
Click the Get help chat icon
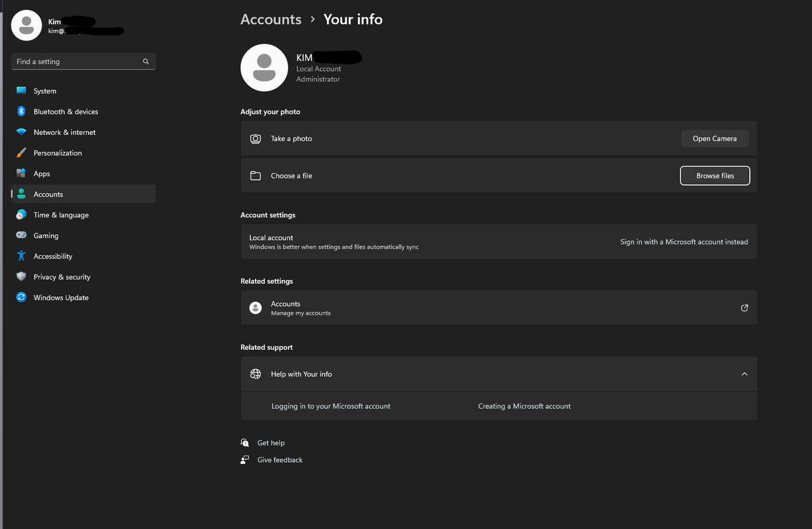coord(245,442)
